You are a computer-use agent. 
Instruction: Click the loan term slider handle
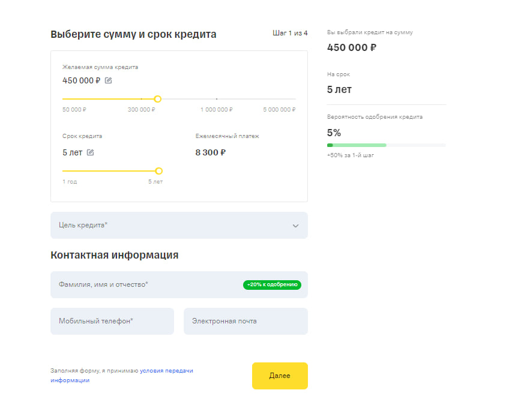pos(159,171)
